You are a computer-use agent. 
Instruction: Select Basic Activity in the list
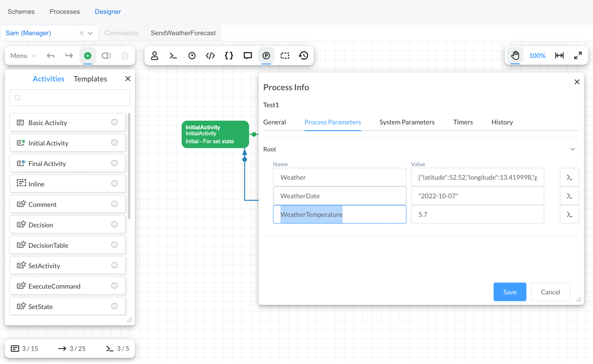(67, 123)
